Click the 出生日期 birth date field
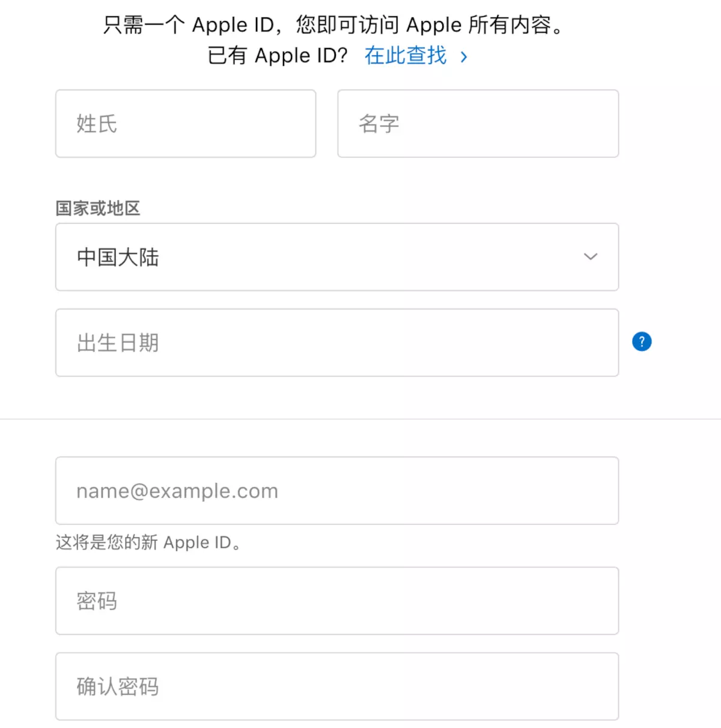The height and width of the screenshot is (728, 721). click(x=337, y=343)
